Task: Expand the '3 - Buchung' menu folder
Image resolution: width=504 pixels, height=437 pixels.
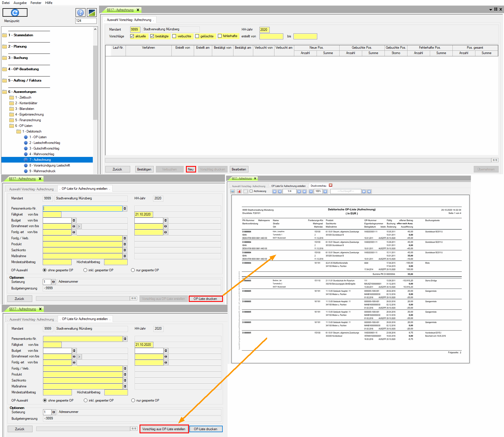Action: 5,58
